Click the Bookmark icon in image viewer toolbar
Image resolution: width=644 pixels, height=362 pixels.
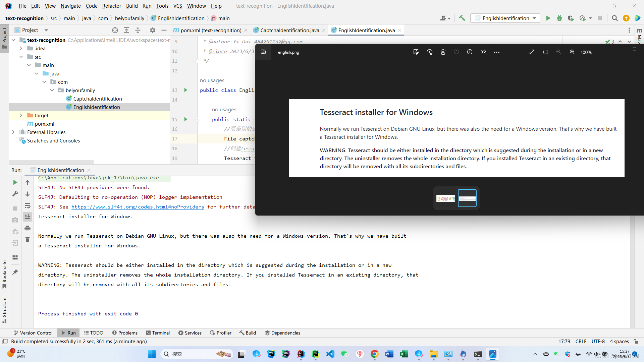point(457,52)
